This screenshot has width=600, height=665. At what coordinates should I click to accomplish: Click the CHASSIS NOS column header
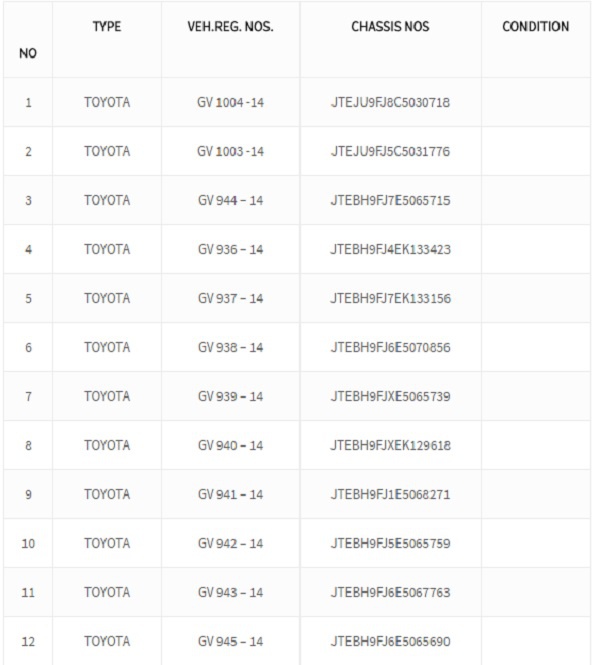point(390,27)
